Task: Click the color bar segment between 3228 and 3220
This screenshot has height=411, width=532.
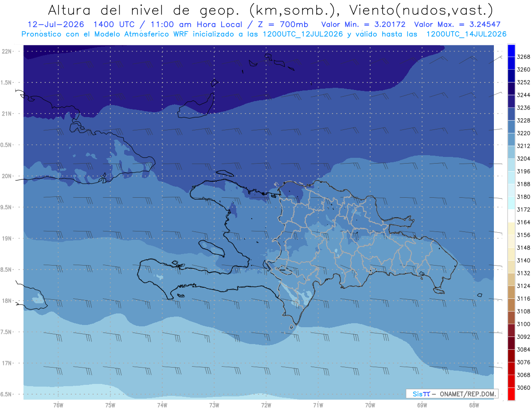Action: tap(511, 127)
